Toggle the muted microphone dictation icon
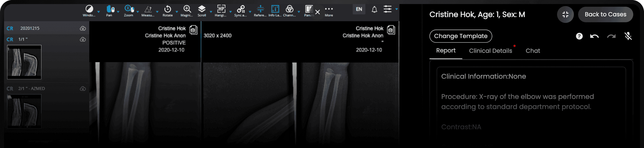The height and width of the screenshot is (148, 644). [x=628, y=36]
